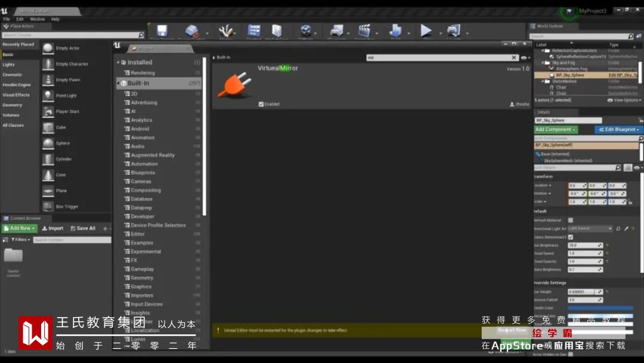Open the Content Browser Filters dropdown

pyautogui.click(x=20, y=239)
